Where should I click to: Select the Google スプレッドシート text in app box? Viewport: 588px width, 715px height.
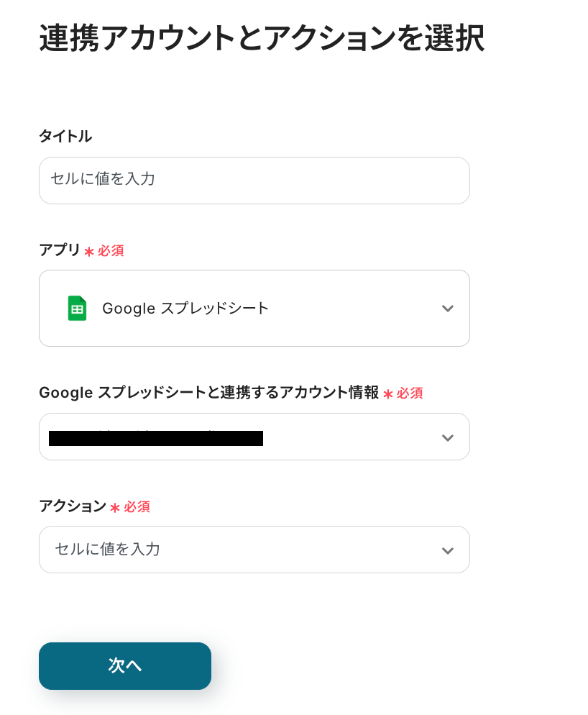click(185, 309)
